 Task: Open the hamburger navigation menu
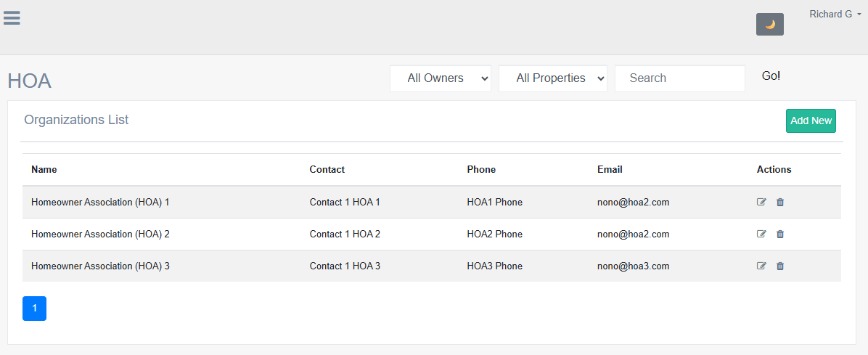pyautogui.click(x=12, y=17)
